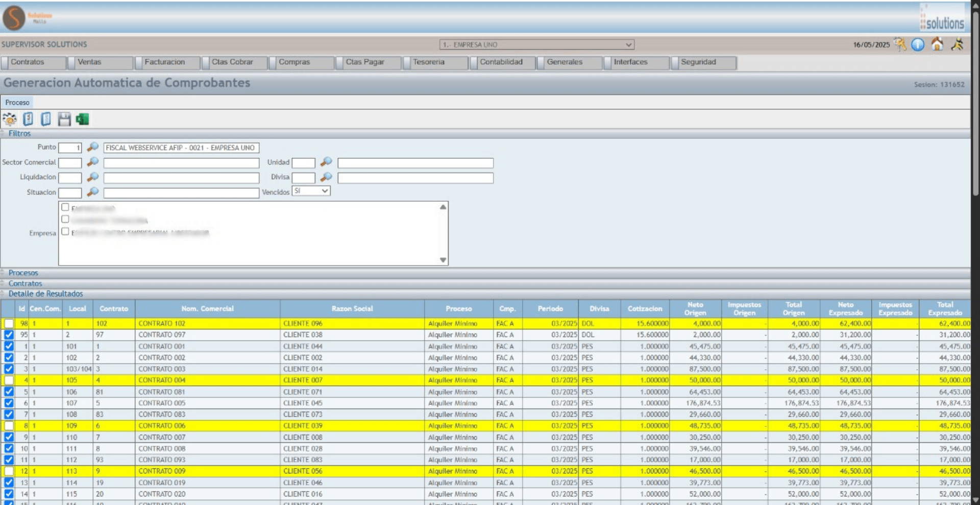
Task: Click the Empresa list scroll-down arrow
Action: click(x=443, y=260)
